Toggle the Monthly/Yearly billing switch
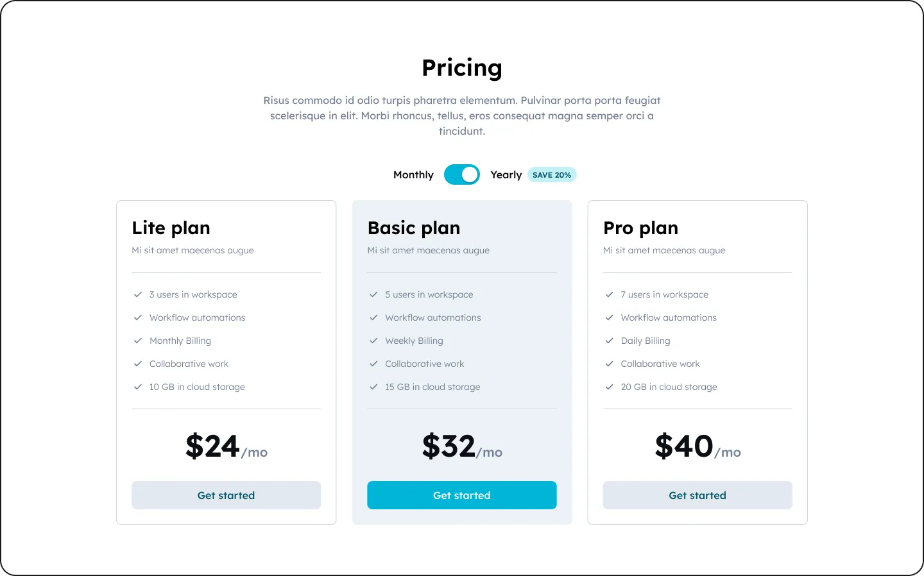This screenshot has width=924, height=576. (462, 174)
